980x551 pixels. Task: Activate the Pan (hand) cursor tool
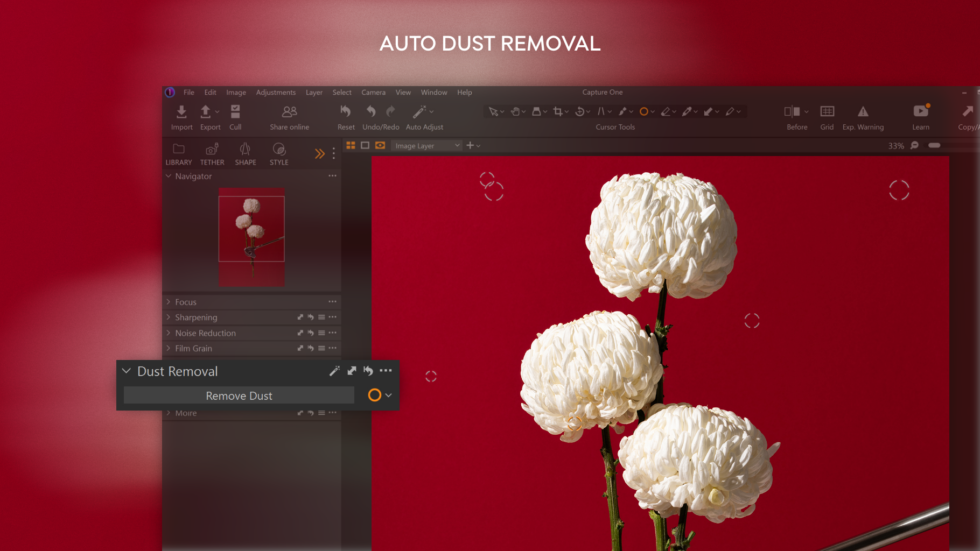pyautogui.click(x=516, y=111)
